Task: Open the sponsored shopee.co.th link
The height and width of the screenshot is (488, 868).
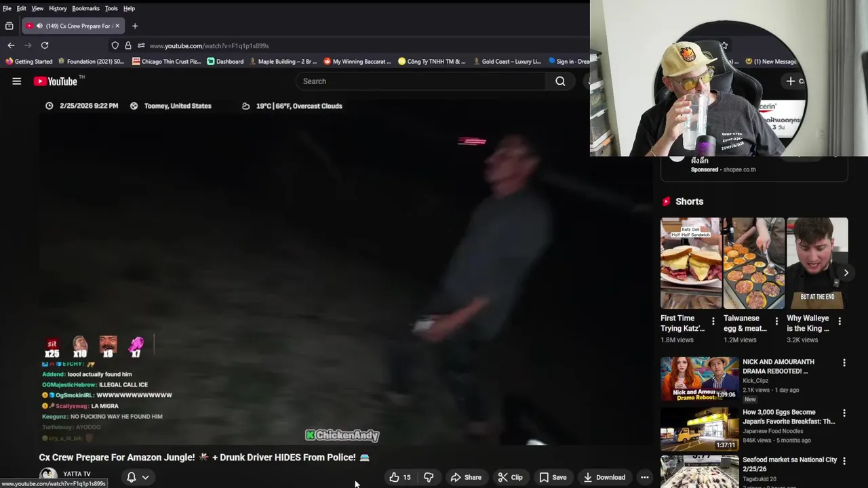Action: [739, 169]
